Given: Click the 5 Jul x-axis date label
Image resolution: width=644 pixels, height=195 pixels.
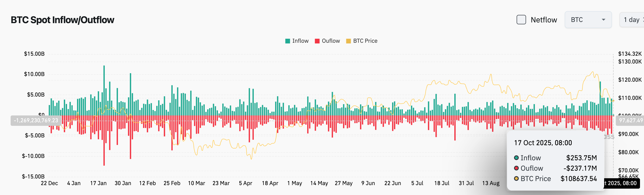Looking at the screenshot, I should 417,183.
